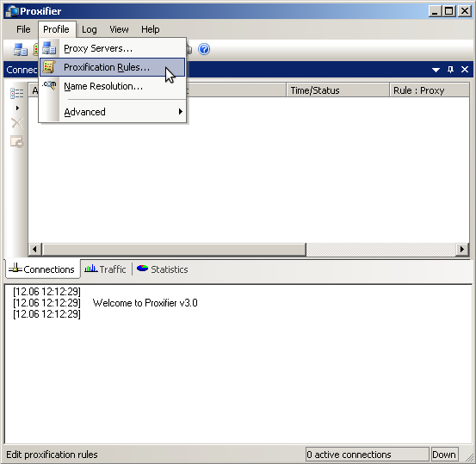Open help via blue question mark icon
This screenshot has height=464, width=476.
(x=204, y=49)
